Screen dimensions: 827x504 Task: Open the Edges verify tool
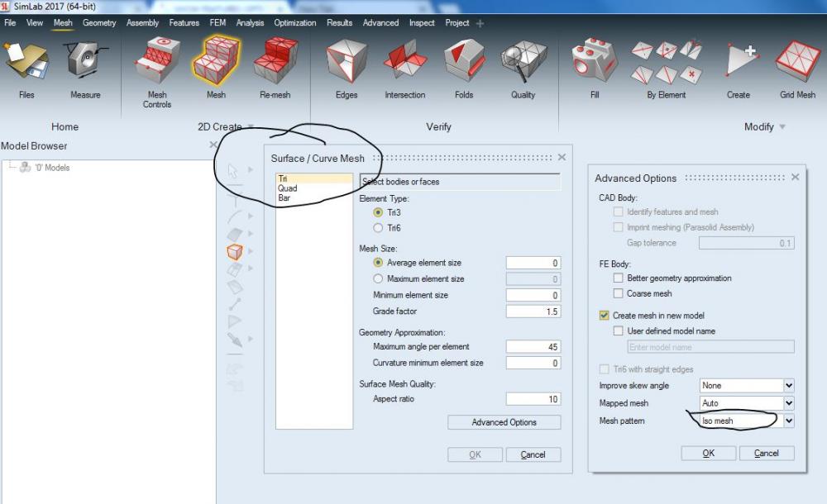pyautogui.click(x=346, y=62)
